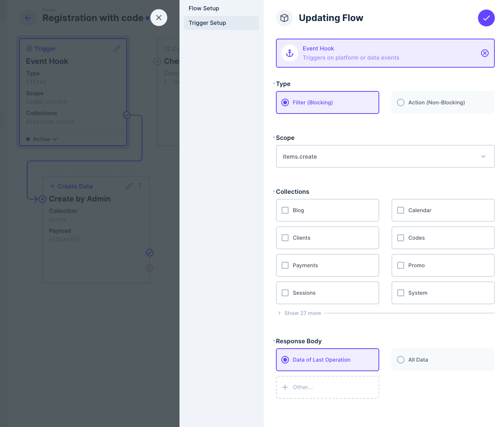Image resolution: width=504 pixels, height=427 pixels.
Task: Check the Codes collection checkbox
Action: pos(400,238)
